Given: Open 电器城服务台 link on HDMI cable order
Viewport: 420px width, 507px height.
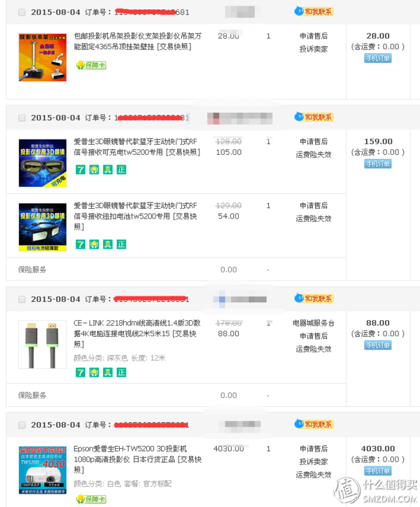Looking at the screenshot, I should (x=314, y=323).
